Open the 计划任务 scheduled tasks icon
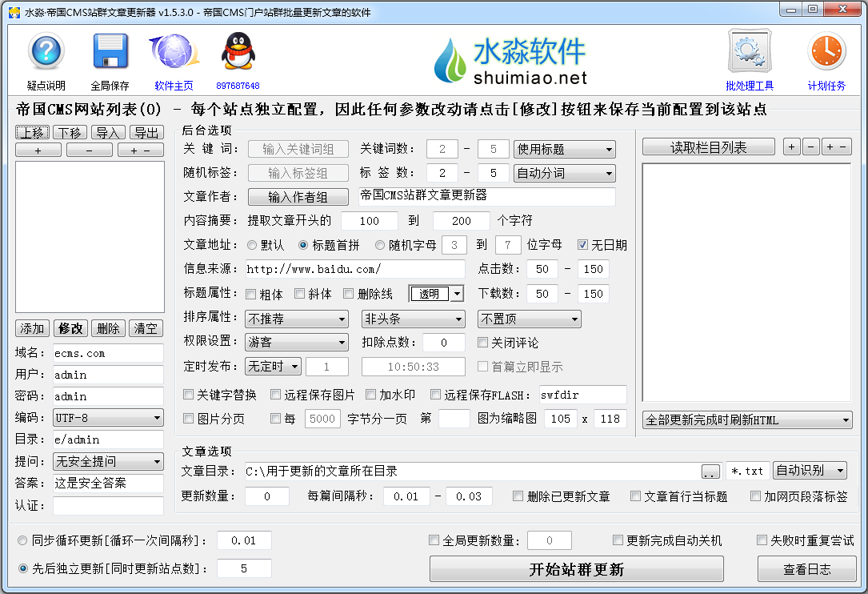Image resolution: width=868 pixels, height=594 pixels. (x=826, y=51)
